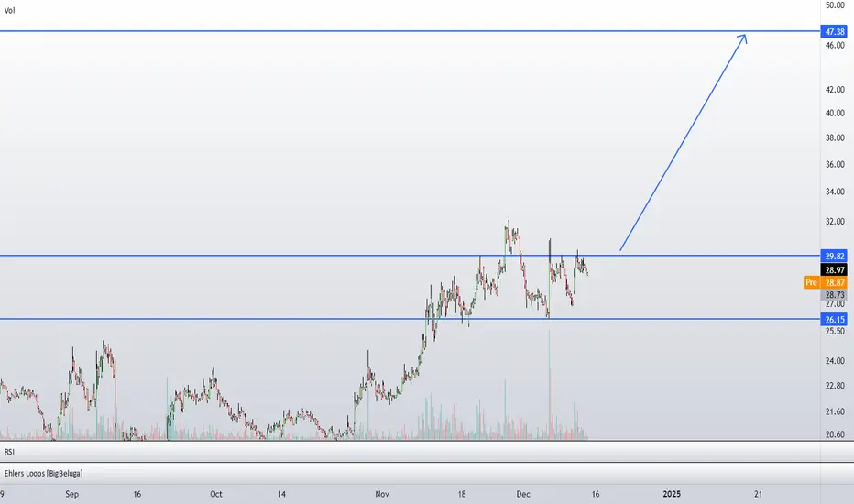This screenshot has width=854, height=504.
Task: Click the 21 date label after 2025
Action: coord(758,494)
